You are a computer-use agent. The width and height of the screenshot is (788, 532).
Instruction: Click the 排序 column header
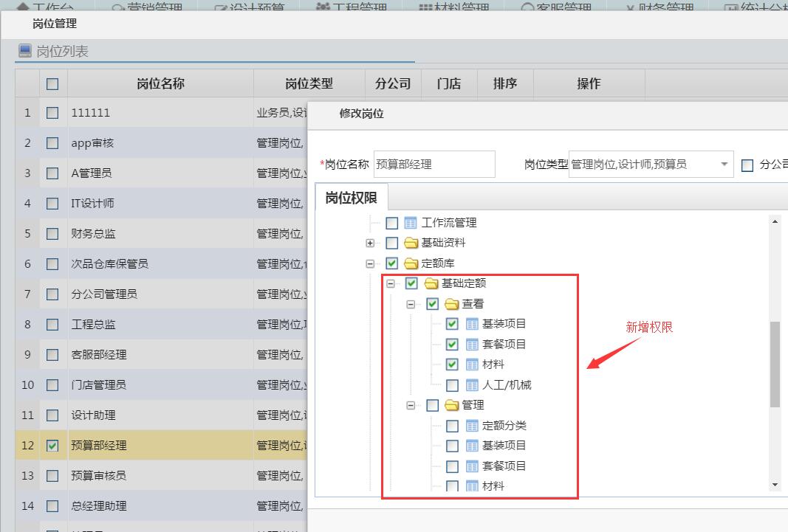point(505,83)
